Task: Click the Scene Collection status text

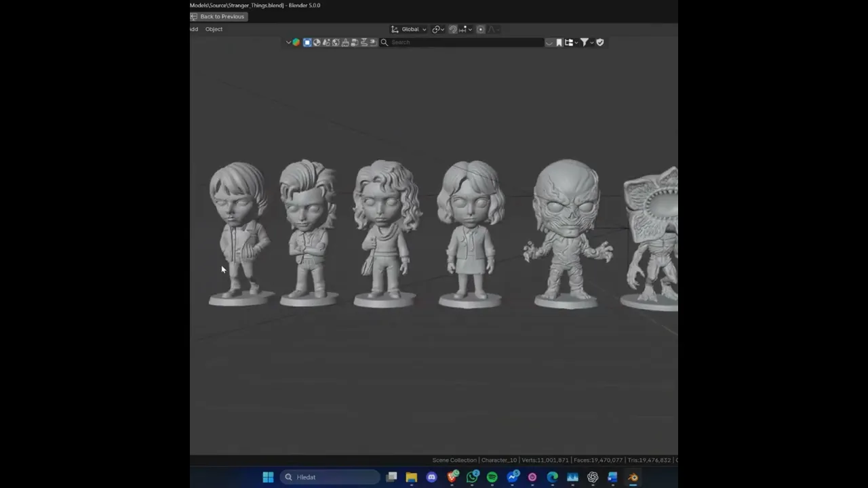Action: click(x=454, y=460)
